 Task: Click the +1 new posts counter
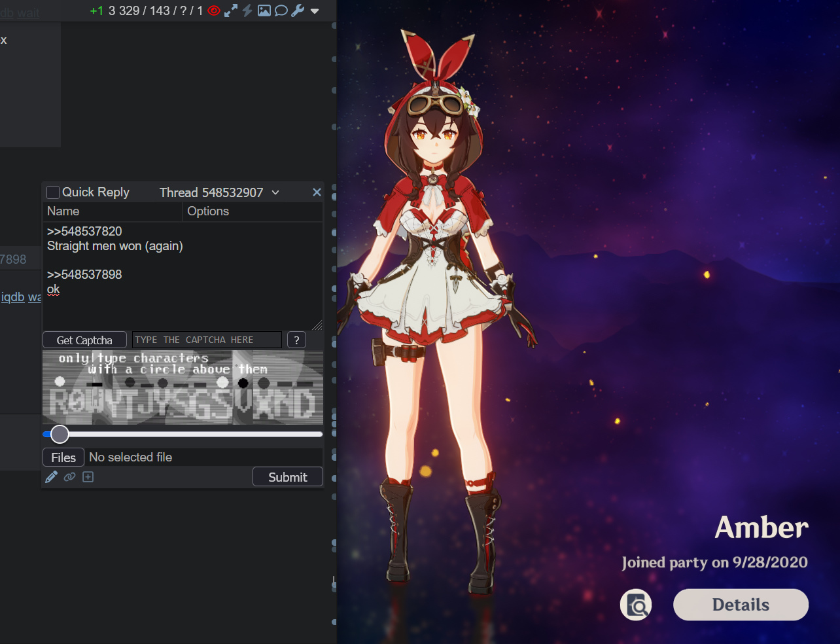click(97, 10)
